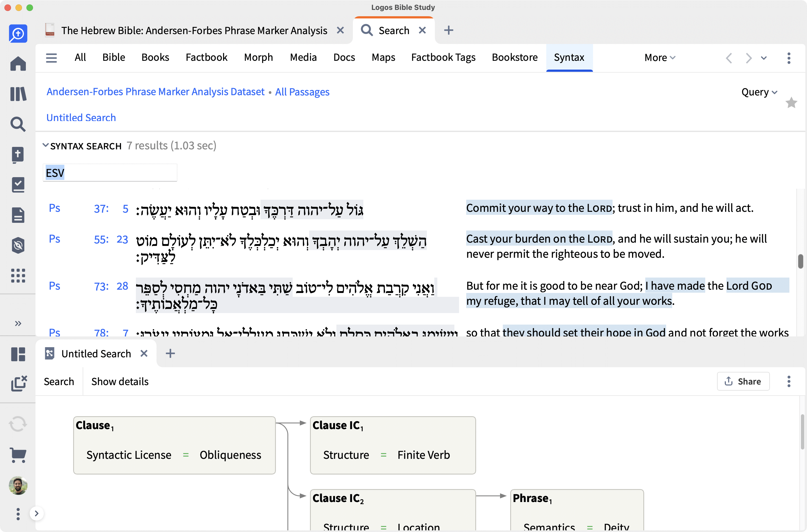Switch to the Bookstore tab

click(x=515, y=57)
